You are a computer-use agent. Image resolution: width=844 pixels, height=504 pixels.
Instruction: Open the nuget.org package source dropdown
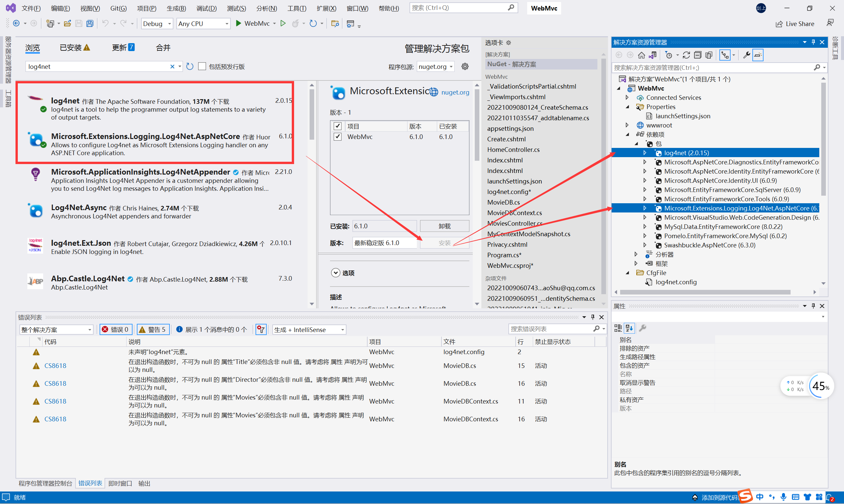coord(436,67)
